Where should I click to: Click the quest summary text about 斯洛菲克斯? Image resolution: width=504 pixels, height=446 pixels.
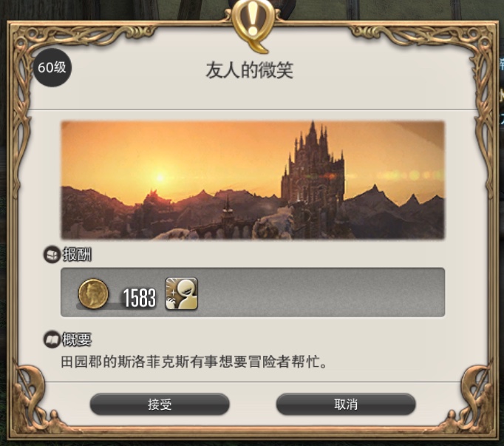(x=194, y=362)
